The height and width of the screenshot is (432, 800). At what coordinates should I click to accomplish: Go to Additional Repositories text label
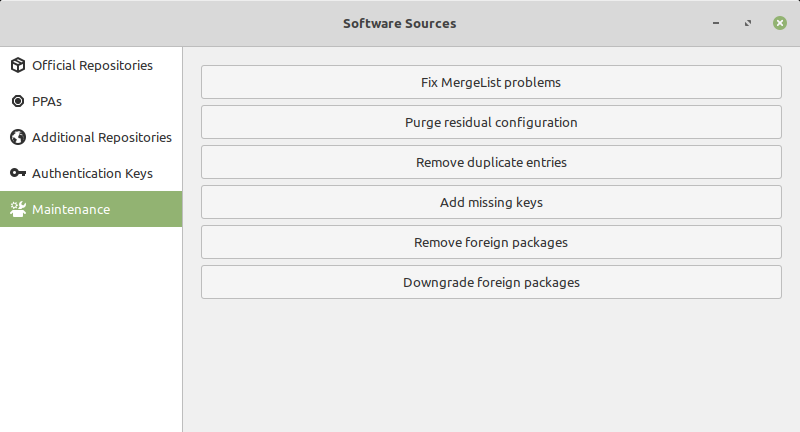point(102,137)
